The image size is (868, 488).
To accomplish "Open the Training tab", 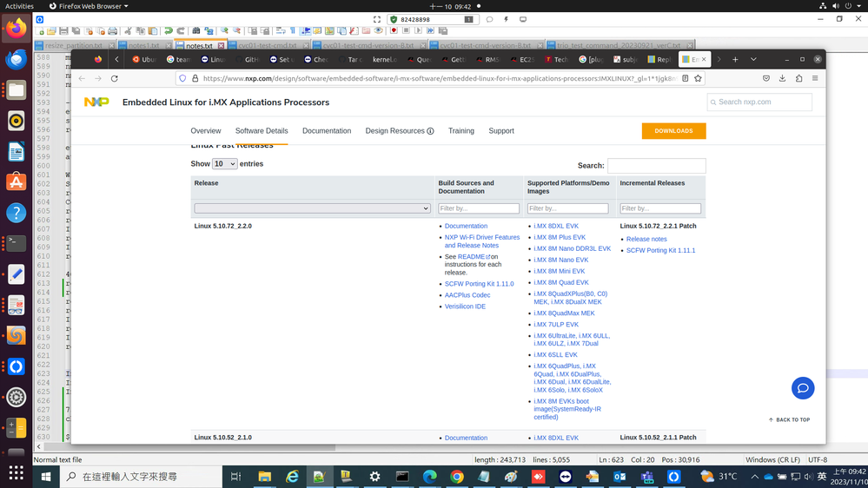I will pyautogui.click(x=461, y=131).
